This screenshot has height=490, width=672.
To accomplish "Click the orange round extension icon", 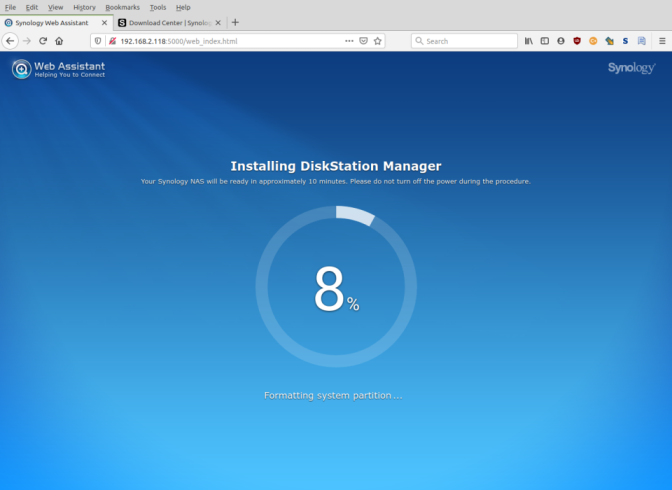I will point(593,41).
